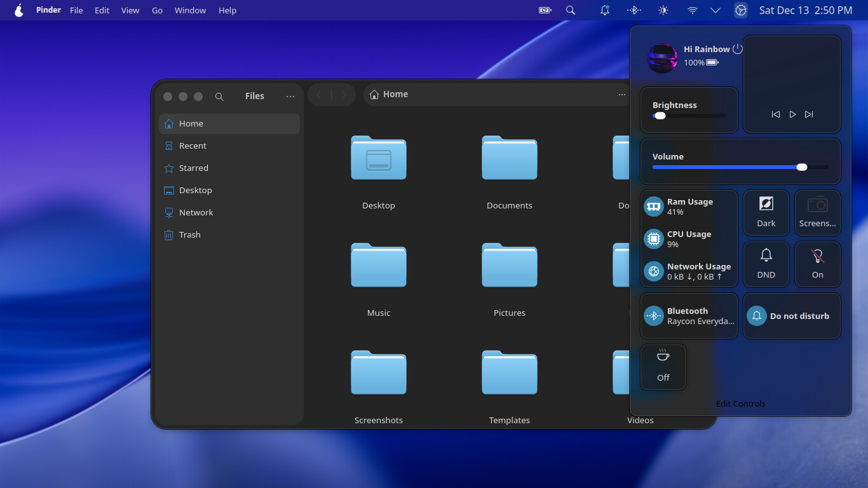
Task: Toggle the DND quick tile
Action: coord(766,264)
